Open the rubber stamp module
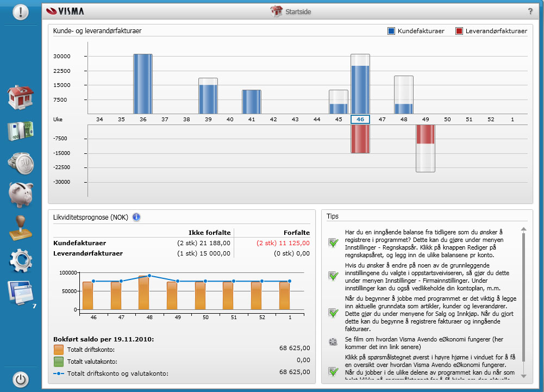544x392 pixels. 21,227
